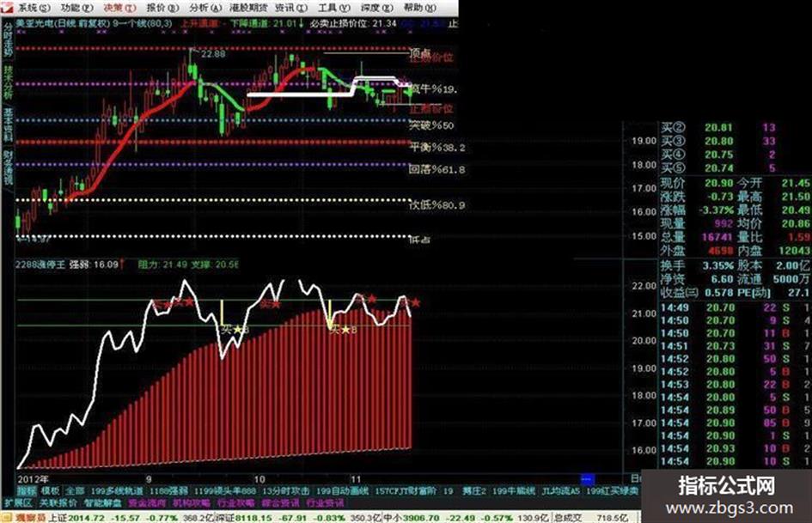The width and height of the screenshot is (812, 523).
Task: Open the 帮助(H) menu
Action: (420, 7)
